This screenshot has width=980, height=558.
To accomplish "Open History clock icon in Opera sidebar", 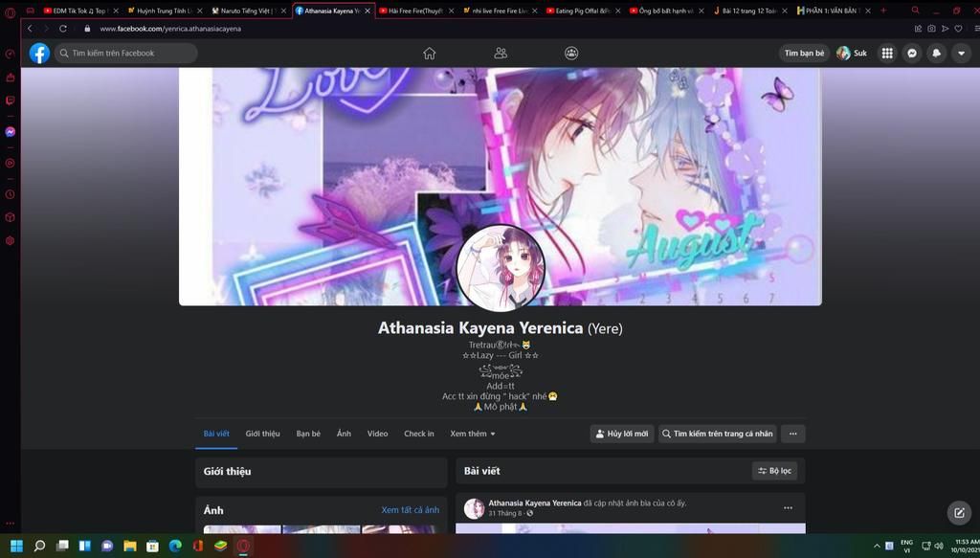I will 10,194.
